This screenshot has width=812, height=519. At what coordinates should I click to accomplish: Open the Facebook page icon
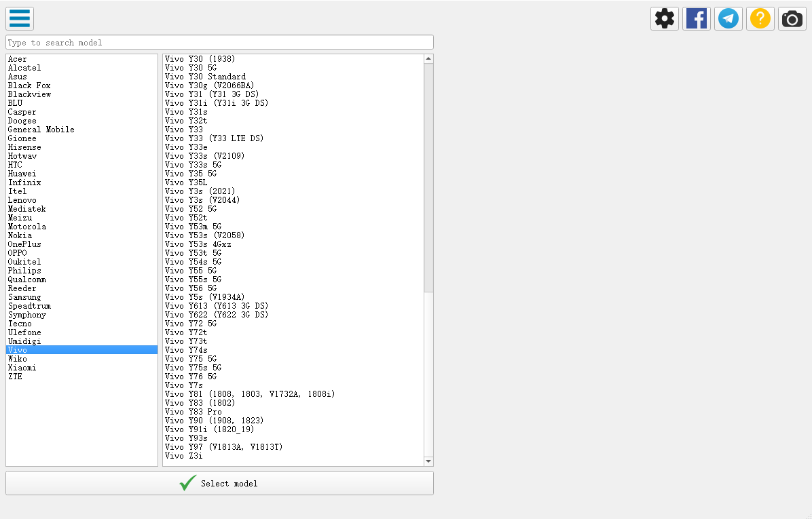coord(697,18)
